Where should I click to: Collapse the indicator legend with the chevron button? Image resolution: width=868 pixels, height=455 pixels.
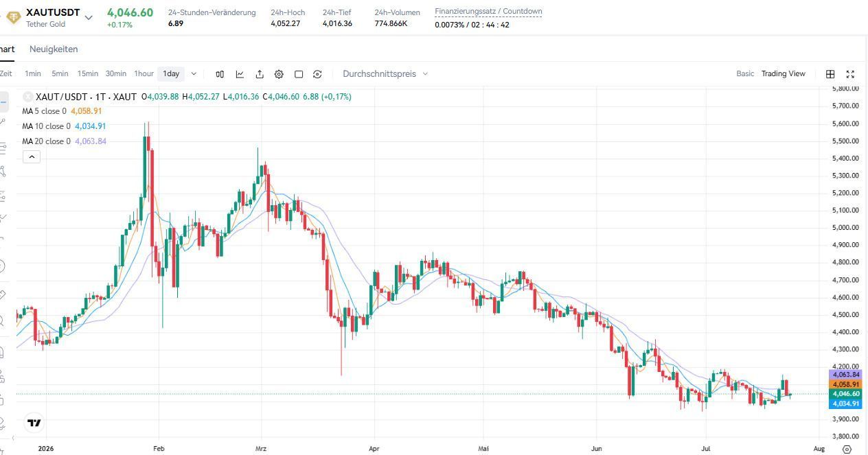click(32, 157)
